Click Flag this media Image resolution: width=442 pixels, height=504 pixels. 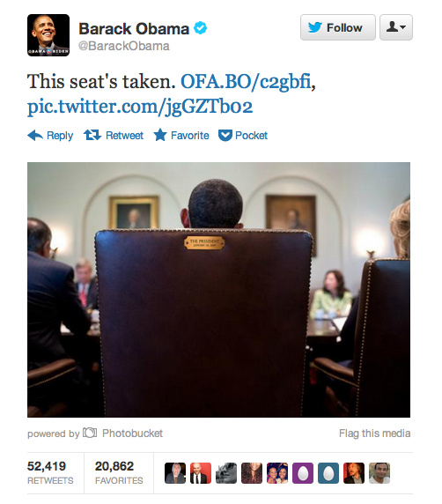(x=374, y=434)
